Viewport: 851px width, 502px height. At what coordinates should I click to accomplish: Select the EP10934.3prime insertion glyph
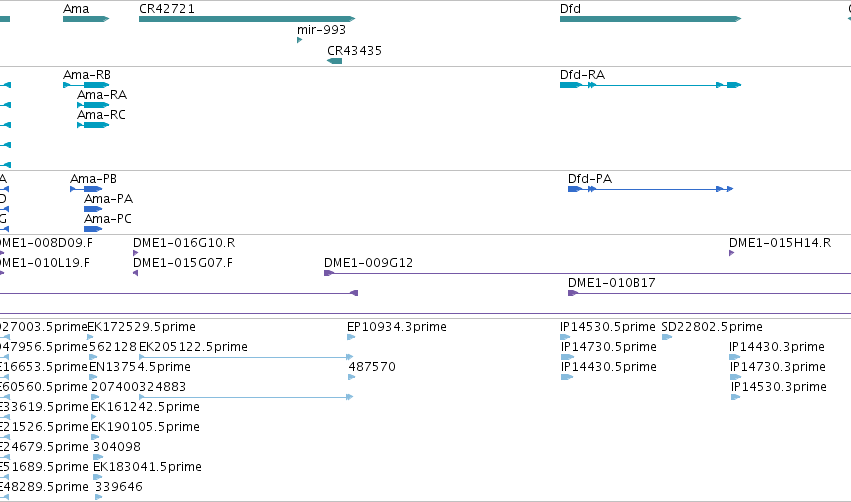click(x=351, y=337)
